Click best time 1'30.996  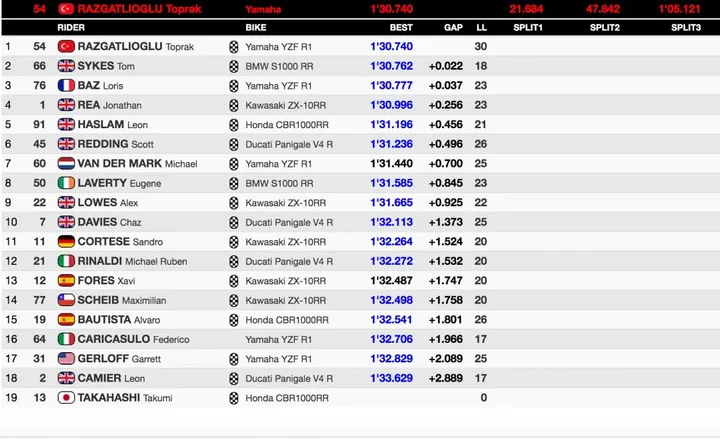(x=391, y=105)
